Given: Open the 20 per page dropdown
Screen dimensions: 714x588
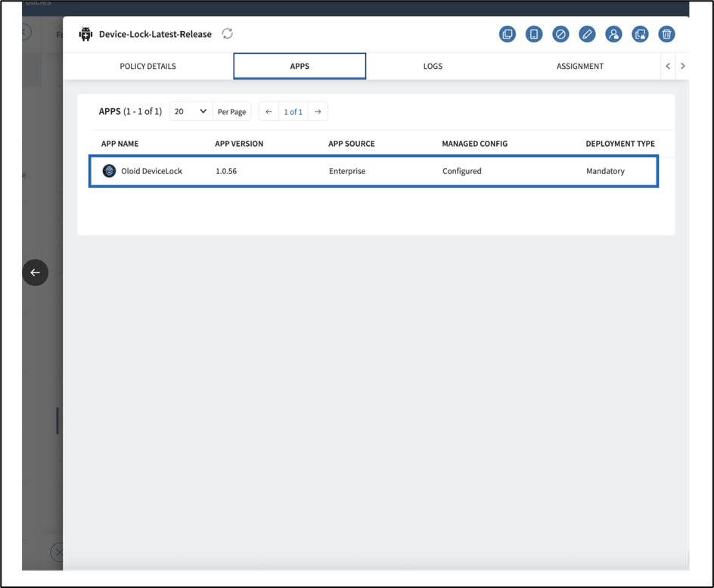Looking at the screenshot, I should (x=191, y=111).
